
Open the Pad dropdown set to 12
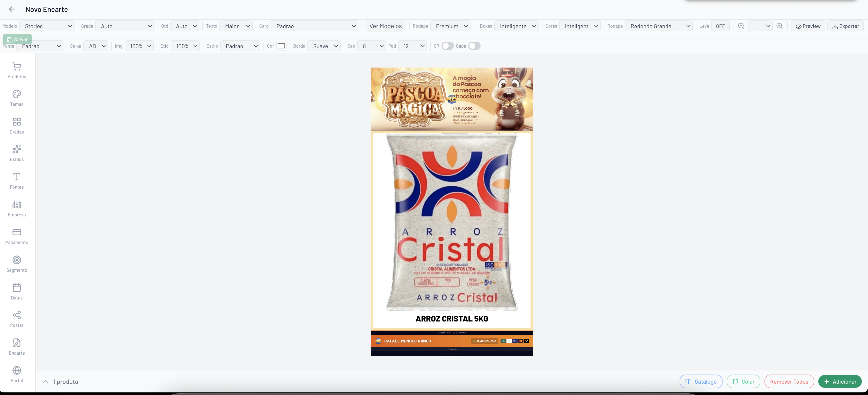[x=413, y=46]
